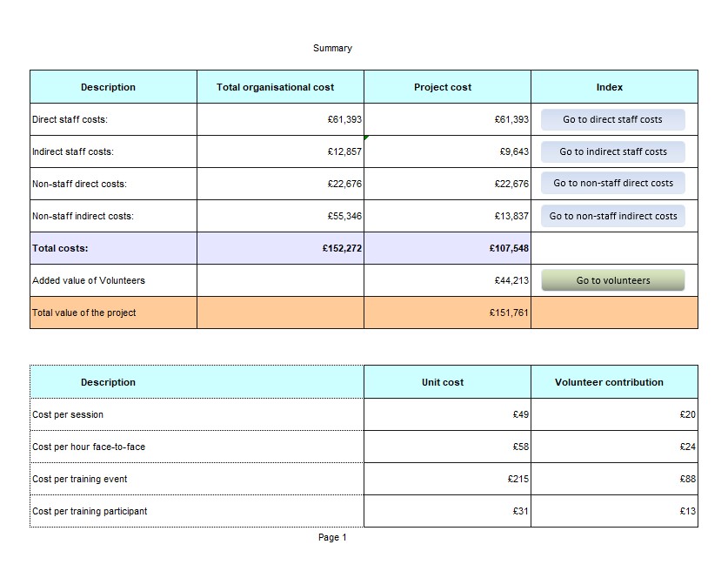Select the Project cost column header
The image size is (728, 578).
pos(448,87)
